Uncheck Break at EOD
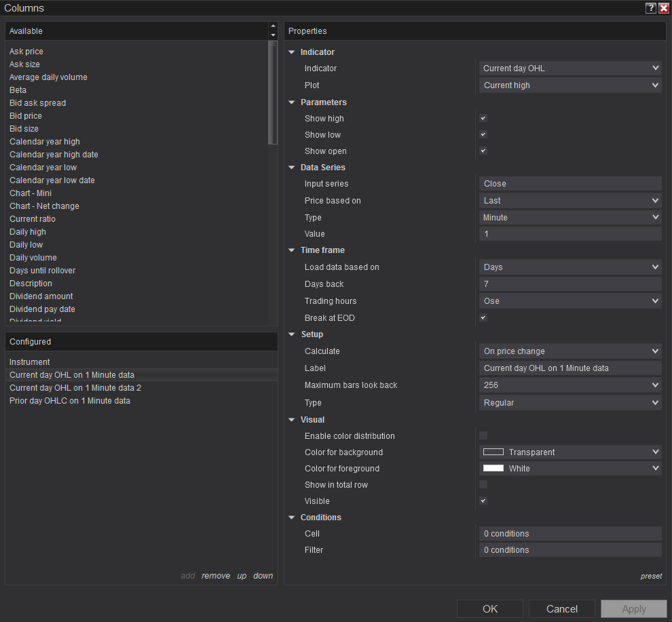This screenshot has width=672, height=622. [x=483, y=318]
